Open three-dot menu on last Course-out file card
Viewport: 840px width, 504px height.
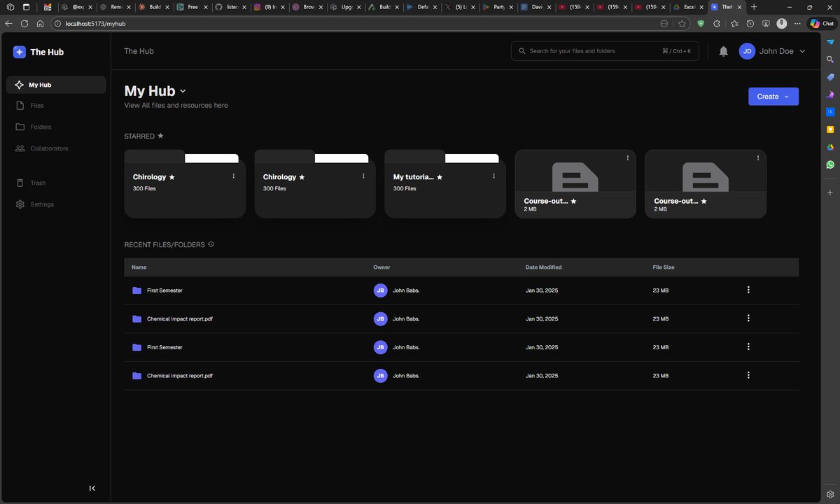[x=758, y=158]
